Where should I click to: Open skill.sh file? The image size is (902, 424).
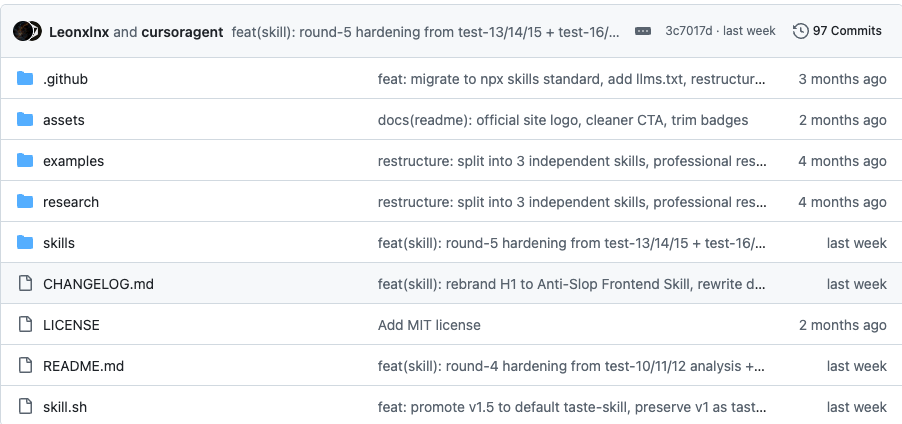point(65,407)
